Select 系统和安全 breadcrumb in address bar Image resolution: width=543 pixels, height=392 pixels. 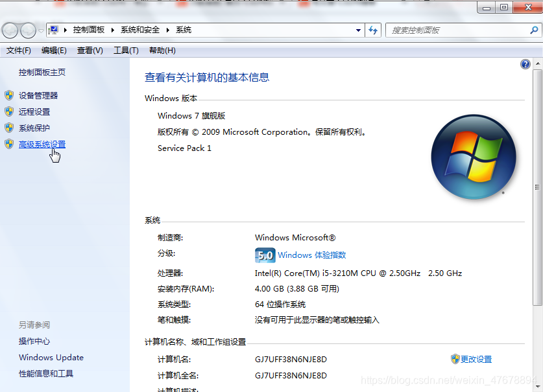[140, 30]
